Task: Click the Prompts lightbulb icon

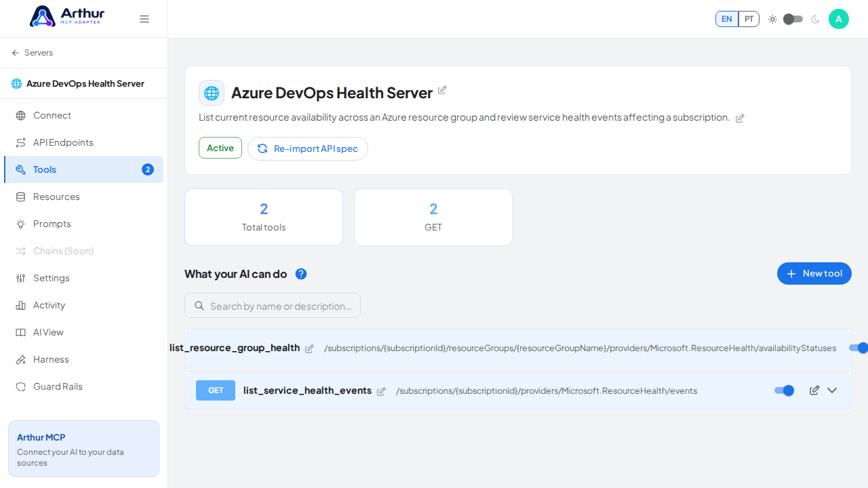Action: click(x=20, y=224)
